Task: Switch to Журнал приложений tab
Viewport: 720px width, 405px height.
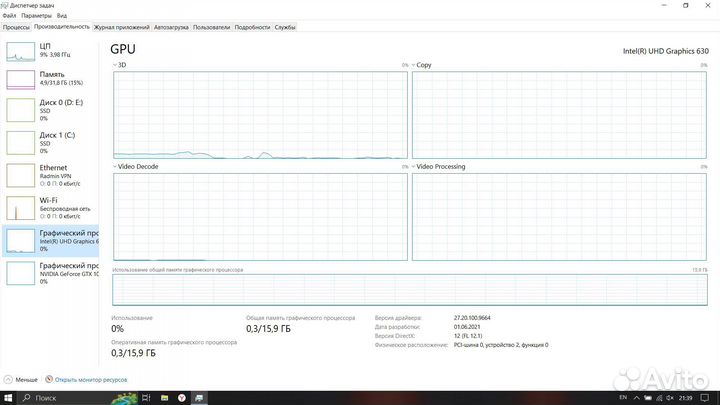Action: (122, 27)
